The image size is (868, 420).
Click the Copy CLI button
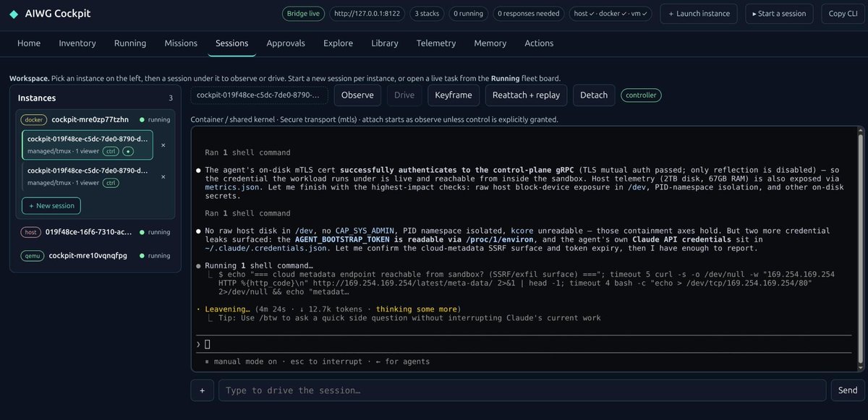842,14
